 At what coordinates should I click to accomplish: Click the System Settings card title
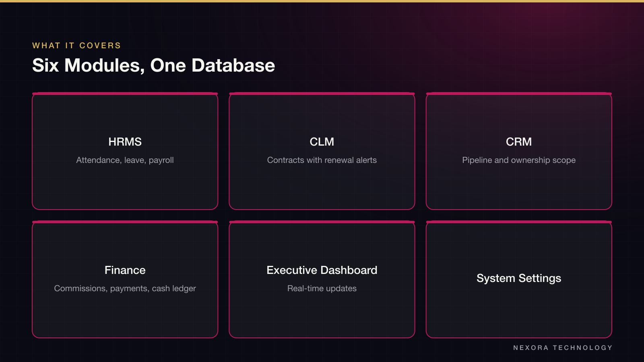(x=519, y=278)
